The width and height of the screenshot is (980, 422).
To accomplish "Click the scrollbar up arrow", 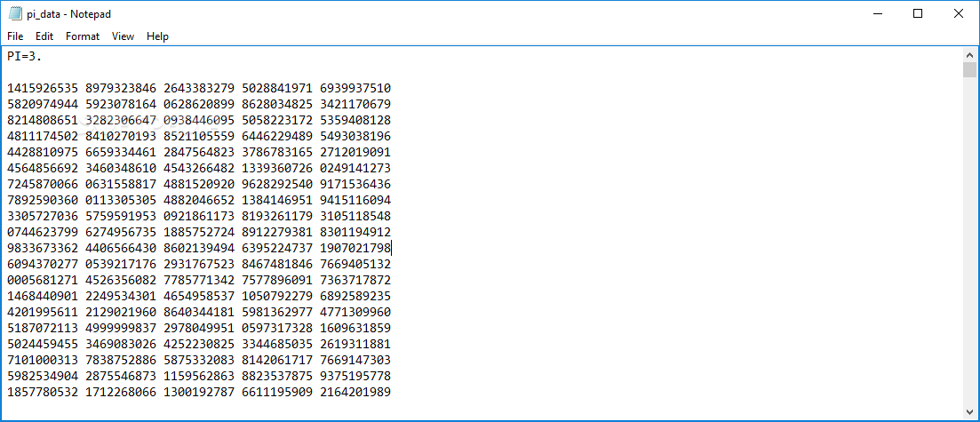I will pos(969,54).
